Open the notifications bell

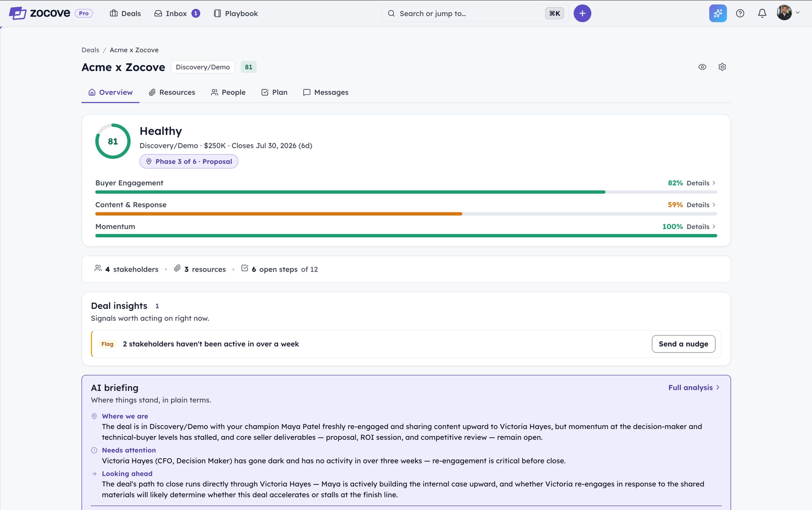tap(762, 13)
